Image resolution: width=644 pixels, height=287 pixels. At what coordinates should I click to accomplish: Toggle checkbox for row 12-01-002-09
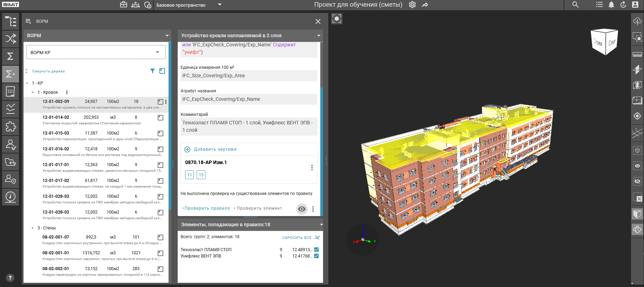[160, 102]
